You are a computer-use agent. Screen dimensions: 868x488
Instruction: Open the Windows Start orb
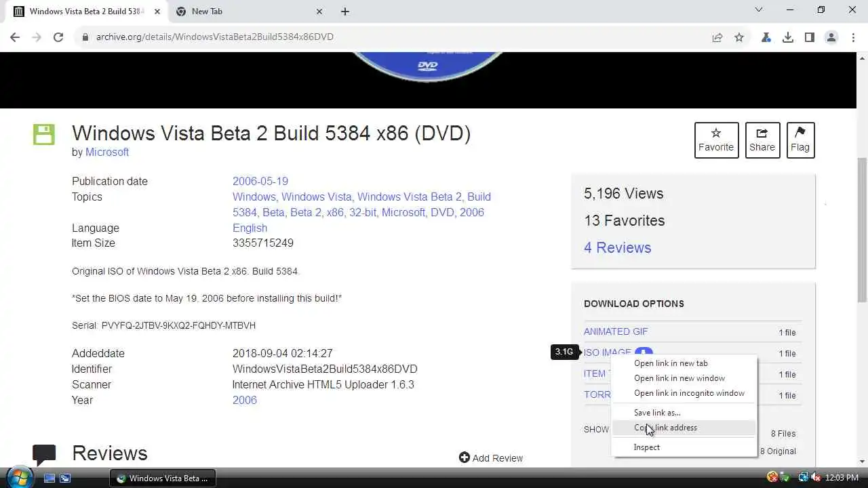(19, 477)
